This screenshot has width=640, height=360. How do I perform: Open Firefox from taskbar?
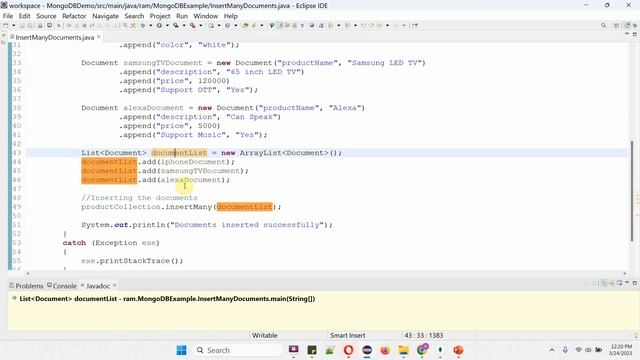pos(385,350)
